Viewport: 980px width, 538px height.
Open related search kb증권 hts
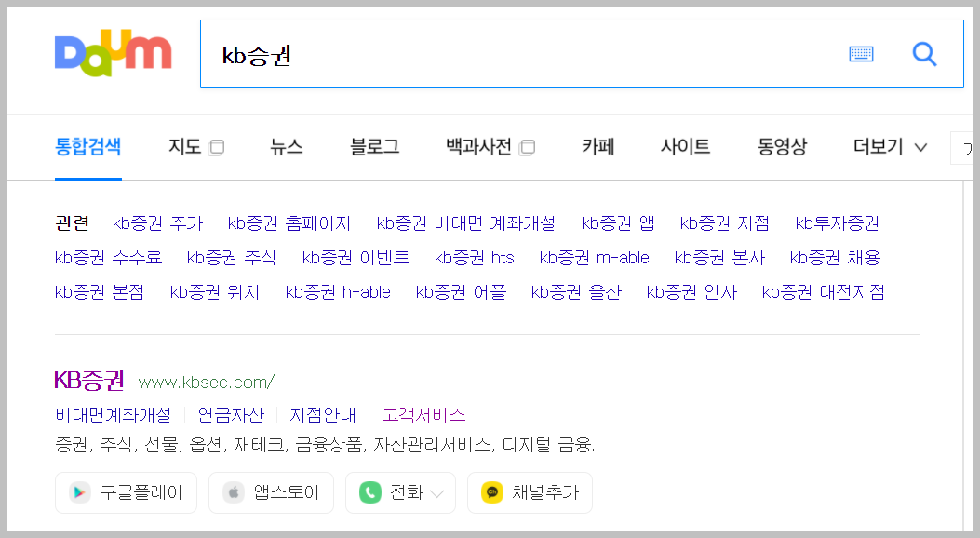475,258
